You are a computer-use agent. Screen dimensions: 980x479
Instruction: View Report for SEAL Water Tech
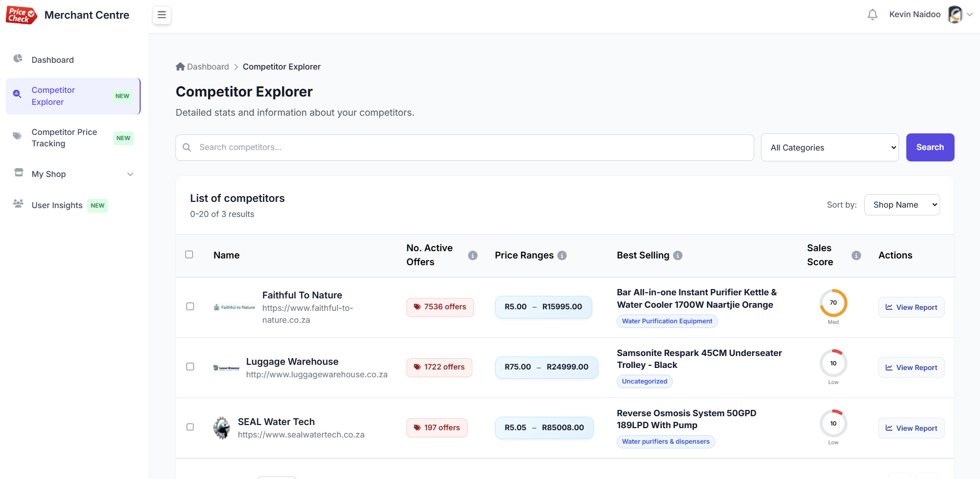911,428
